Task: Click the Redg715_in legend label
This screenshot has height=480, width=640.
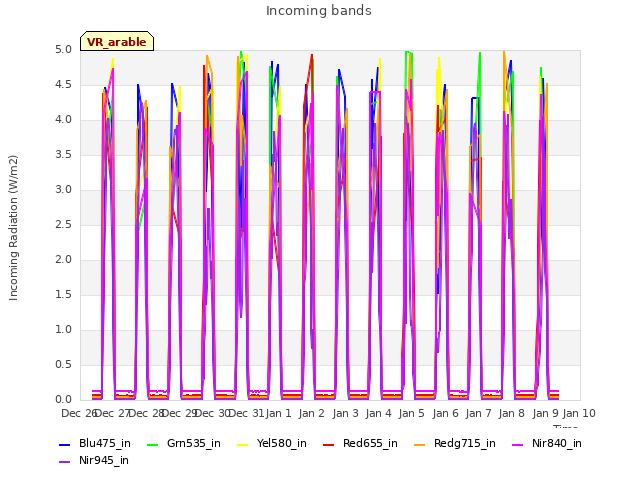Action: point(465,443)
